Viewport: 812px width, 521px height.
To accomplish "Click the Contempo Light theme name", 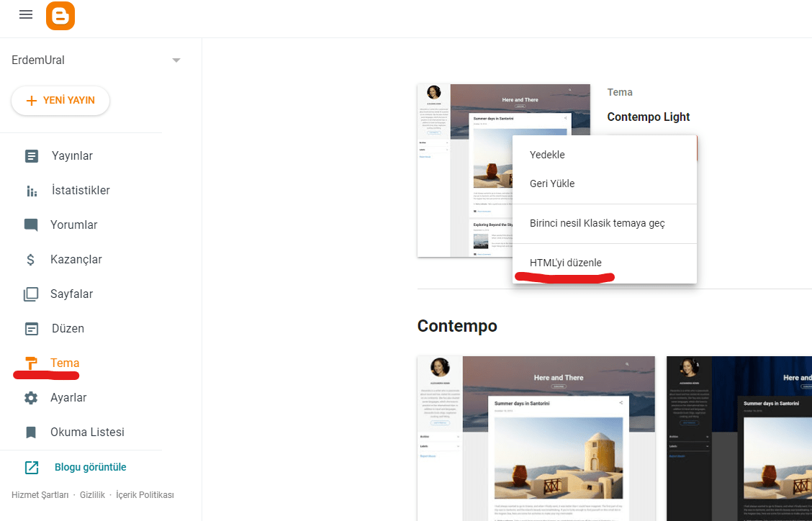I will (649, 117).
